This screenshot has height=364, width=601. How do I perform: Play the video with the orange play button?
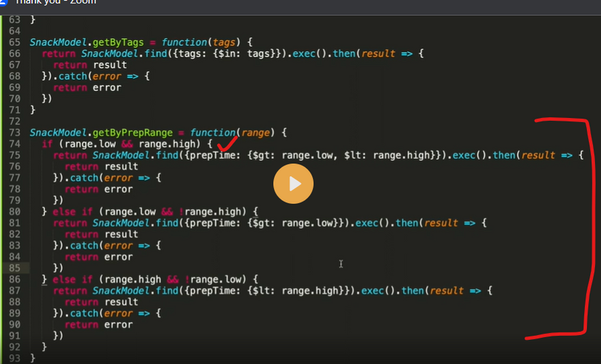pos(294,184)
